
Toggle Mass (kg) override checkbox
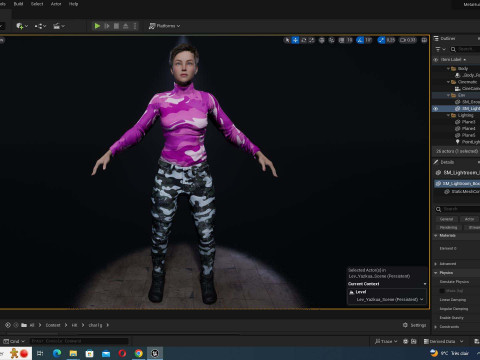coord(442,291)
